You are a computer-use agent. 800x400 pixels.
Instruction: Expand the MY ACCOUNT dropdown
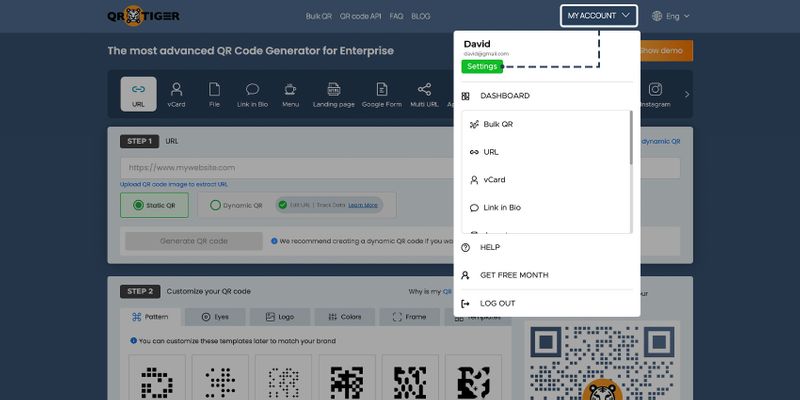click(x=598, y=16)
